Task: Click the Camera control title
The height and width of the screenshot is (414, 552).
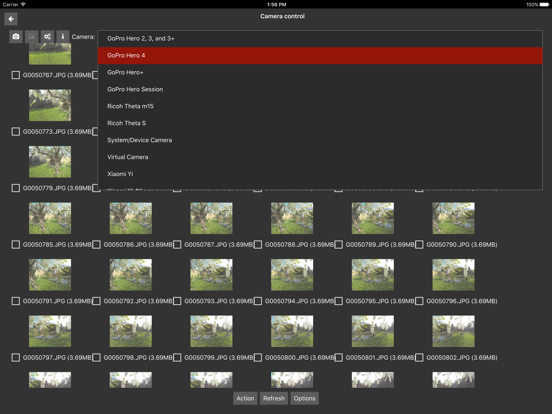Action: (282, 16)
